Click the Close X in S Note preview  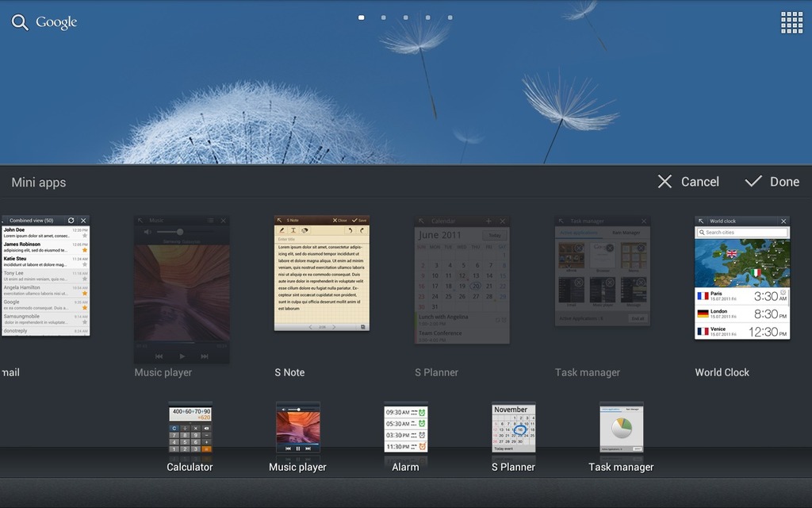pos(339,221)
